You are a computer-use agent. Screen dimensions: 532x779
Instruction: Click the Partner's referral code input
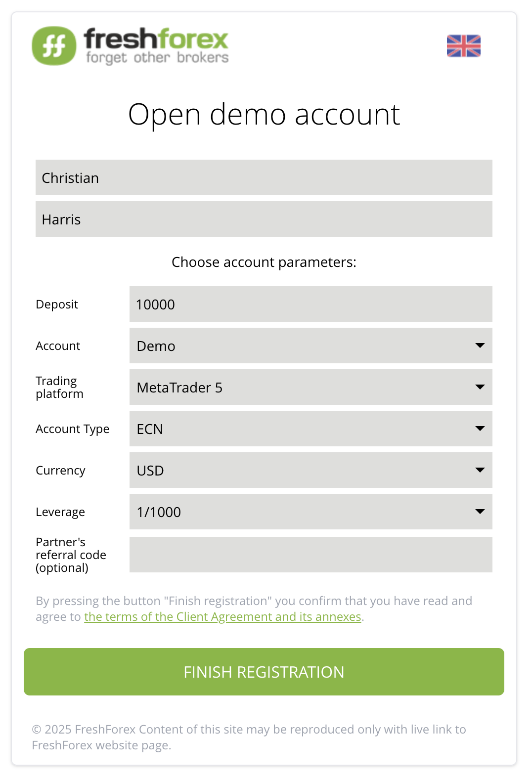310,555
